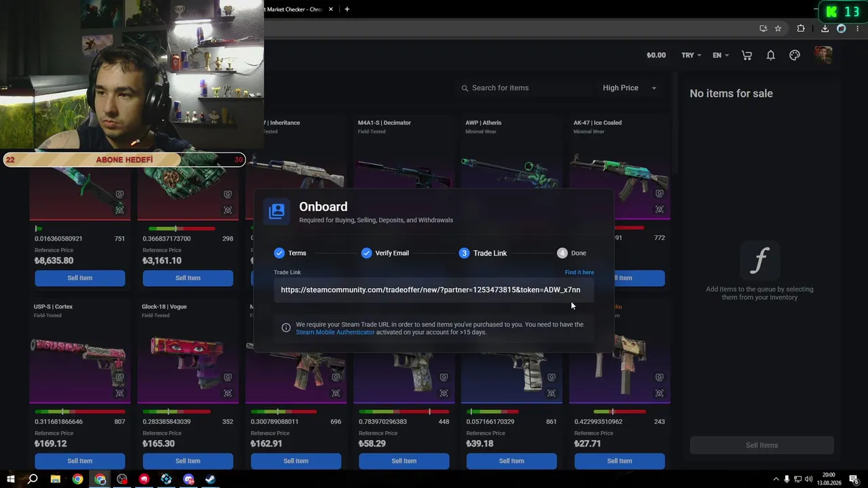Open the Windows notification center
The height and width of the screenshot is (488, 868).
click(854, 479)
